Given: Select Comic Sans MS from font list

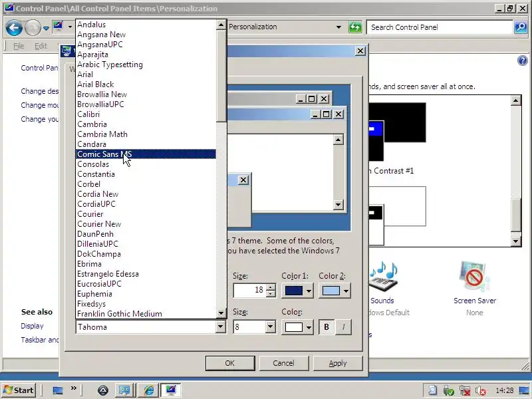Looking at the screenshot, I should pyautogui.click(x=146, y=154).
